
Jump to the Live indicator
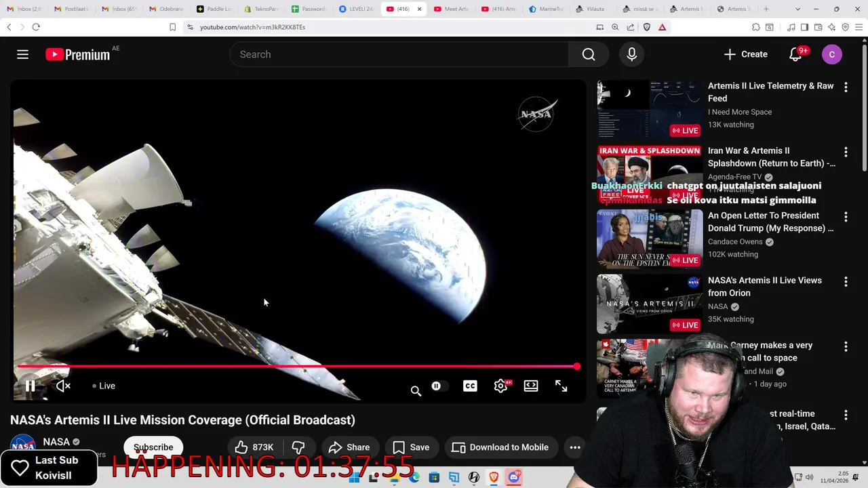pos(104,386)
